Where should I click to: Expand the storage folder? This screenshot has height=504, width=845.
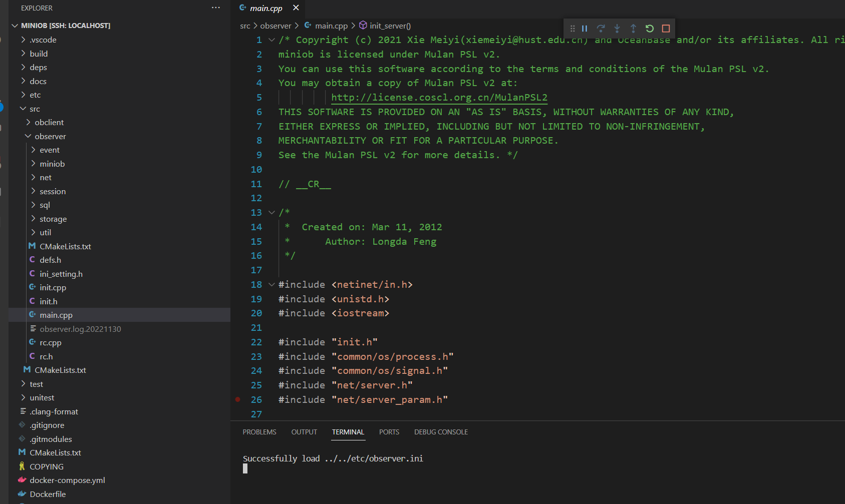(53, 219)
